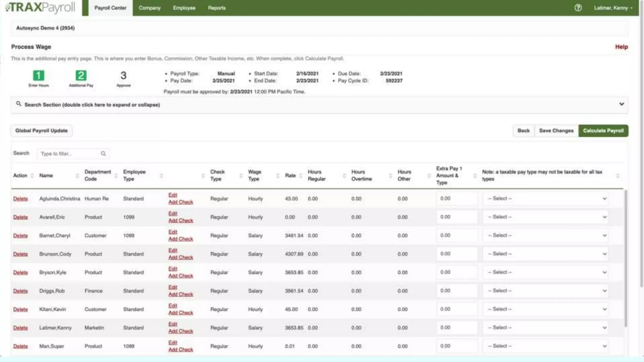Screen dimensions: 644x362
Task: Click the Search Section magnifier icon
Action: coord(19,104)
